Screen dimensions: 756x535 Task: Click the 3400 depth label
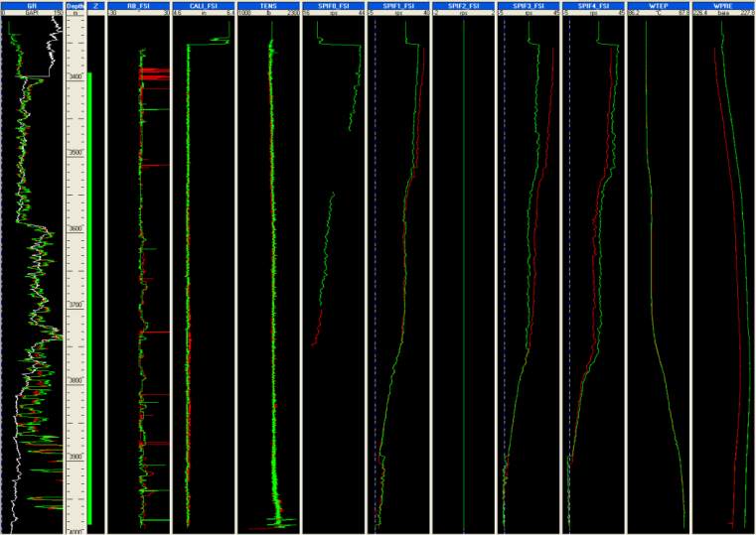76,76
